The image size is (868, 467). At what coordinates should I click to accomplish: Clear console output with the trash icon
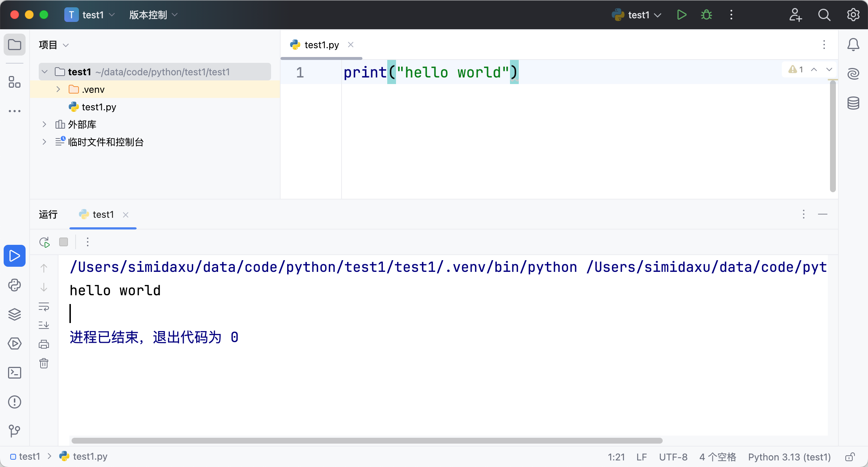click(x=44, y=363)
